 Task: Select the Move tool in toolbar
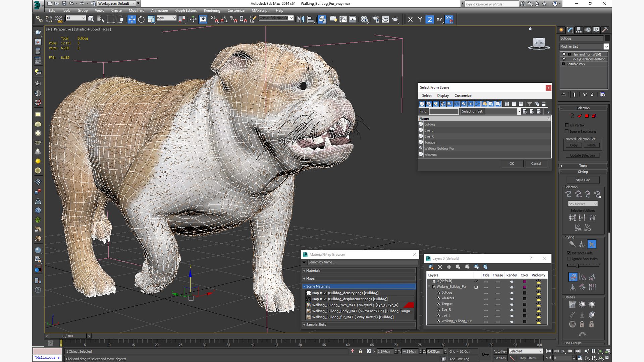click(132, 19)
